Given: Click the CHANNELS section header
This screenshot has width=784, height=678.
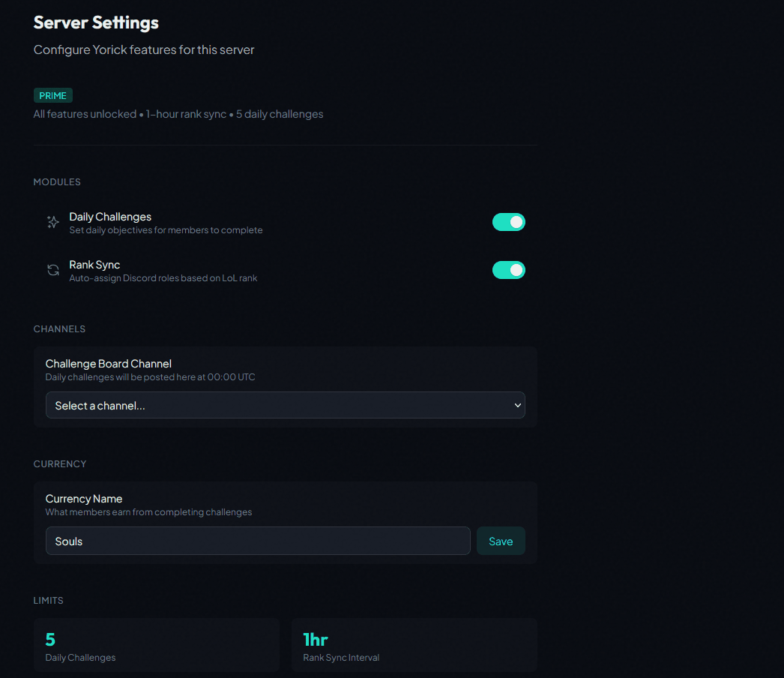Looking at the screenshot, I should [x=59, y=328].
